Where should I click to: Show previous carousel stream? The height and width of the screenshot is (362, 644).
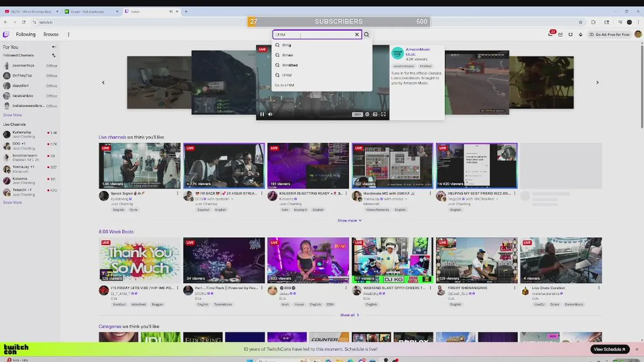pyautogui.click(x=104, y=82)
